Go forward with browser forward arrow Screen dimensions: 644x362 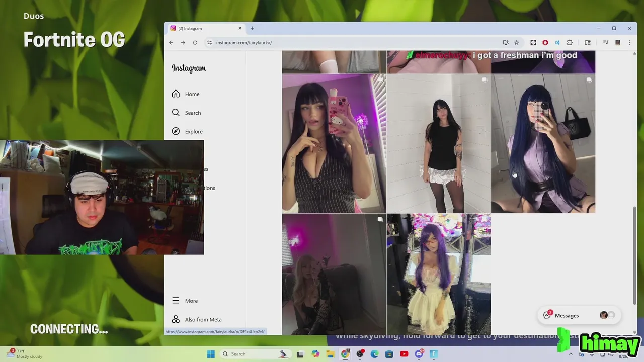[183, 43]
